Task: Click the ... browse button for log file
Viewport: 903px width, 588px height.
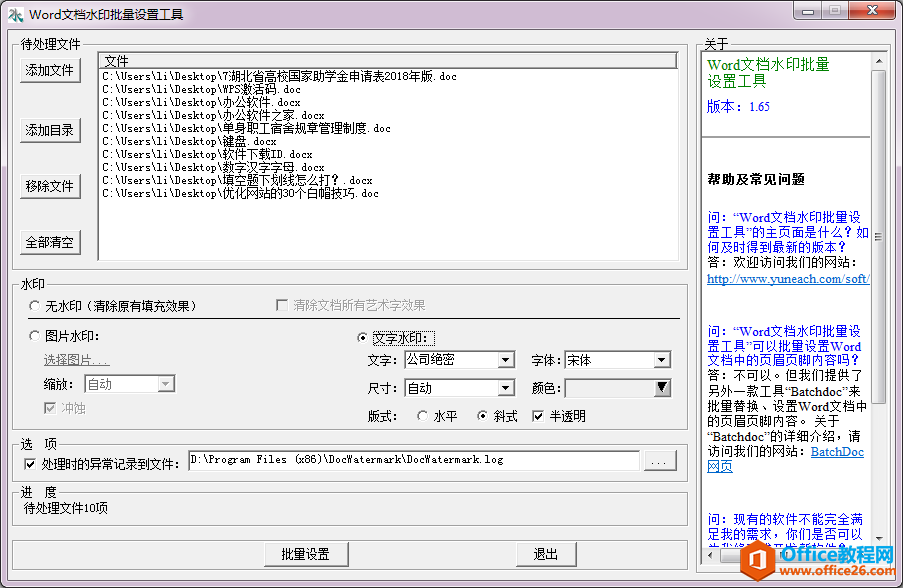Action: click(x=660, y=461)
